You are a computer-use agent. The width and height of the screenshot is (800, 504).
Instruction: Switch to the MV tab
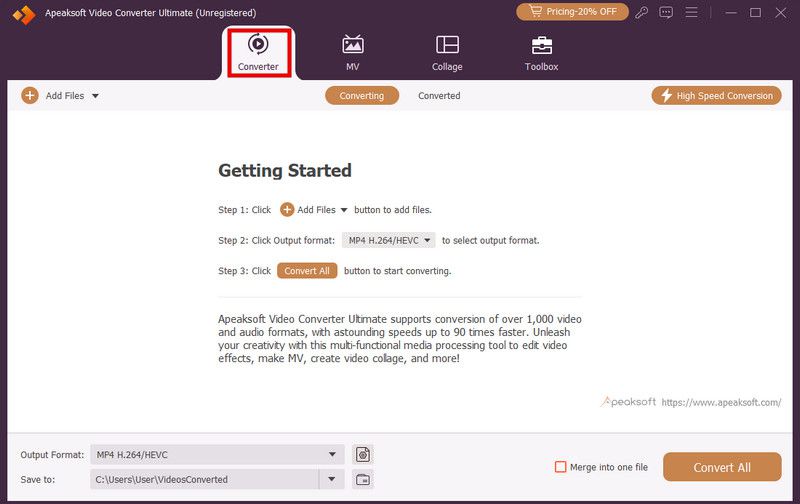coord(353,53)
